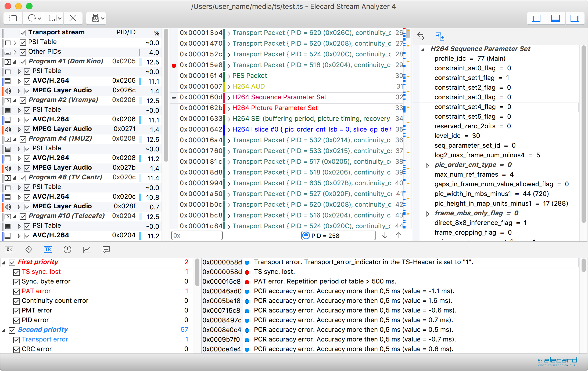588x371 pixels.
Task: Toggle the Other PIDs checkbox
Action: 23,52
